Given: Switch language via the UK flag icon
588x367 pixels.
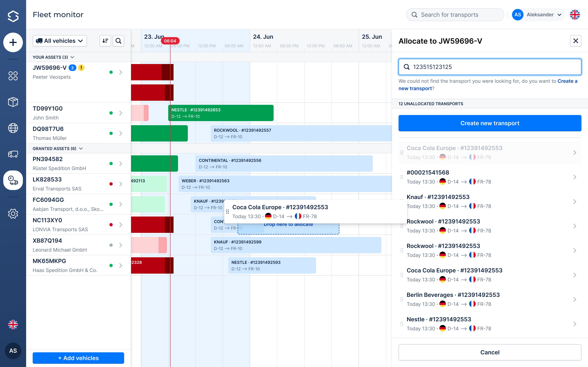Looking at the screenshot, I should 575,14.
